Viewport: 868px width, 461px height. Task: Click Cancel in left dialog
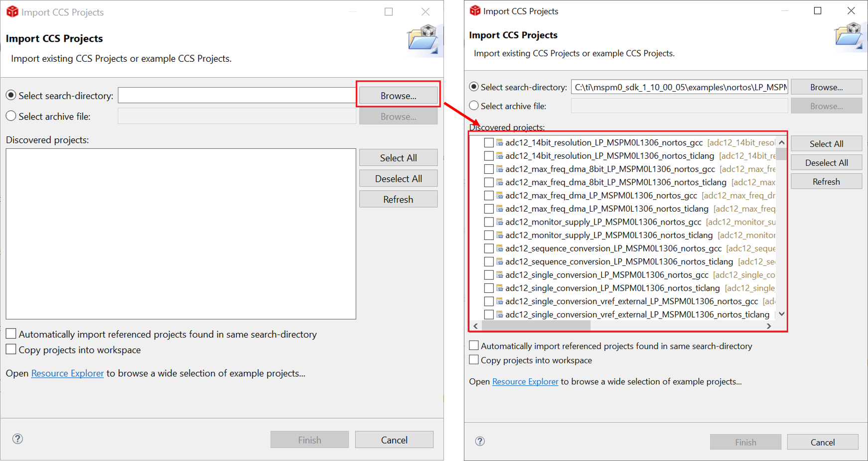(x=394, y=440)
